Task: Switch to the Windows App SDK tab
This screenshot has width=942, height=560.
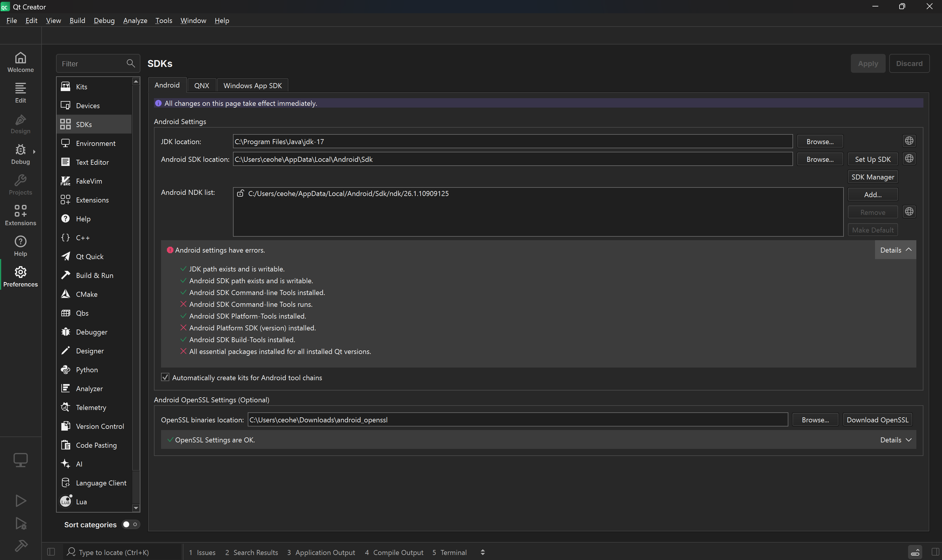Action: (252, 85)
